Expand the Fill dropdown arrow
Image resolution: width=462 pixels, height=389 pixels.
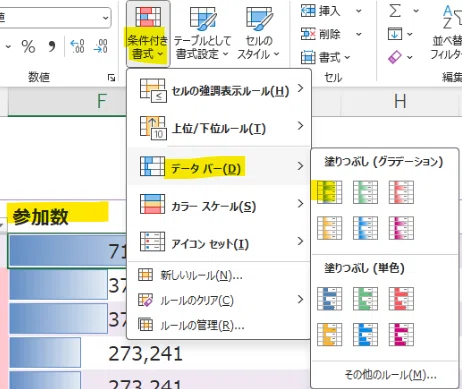pyautogui.click(x=410, y=34)
